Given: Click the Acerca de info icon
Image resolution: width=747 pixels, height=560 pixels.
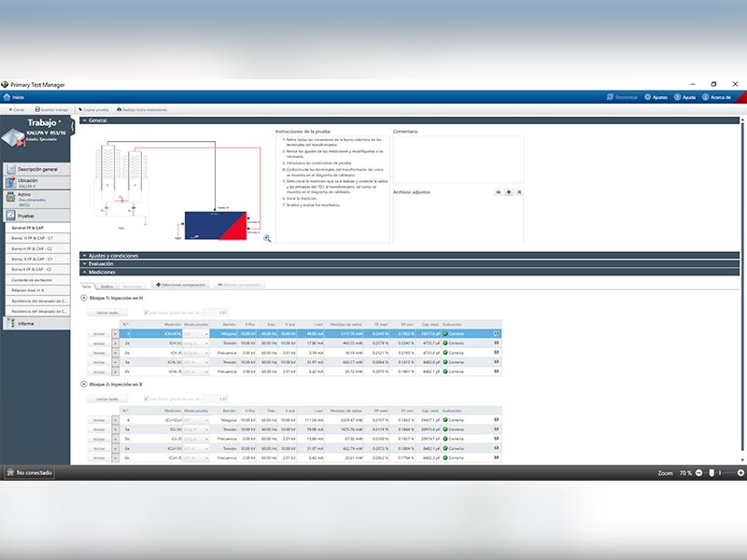Looking at the screenshot, I should (706, 96).
